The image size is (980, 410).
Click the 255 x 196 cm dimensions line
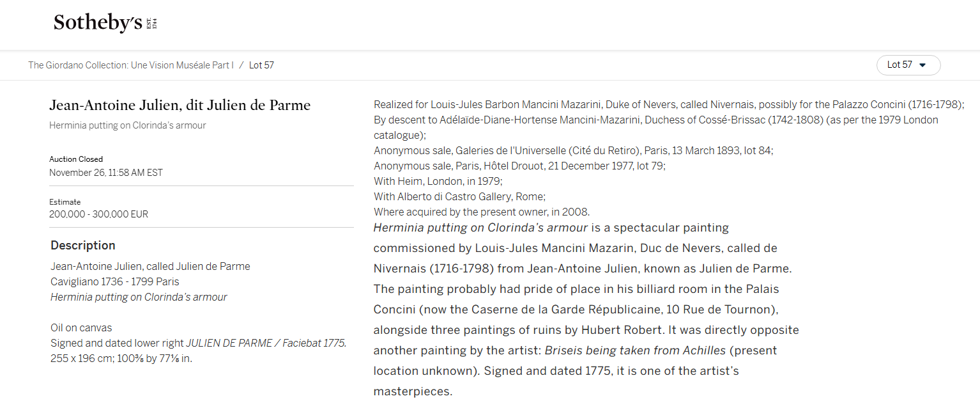[121, 359]
